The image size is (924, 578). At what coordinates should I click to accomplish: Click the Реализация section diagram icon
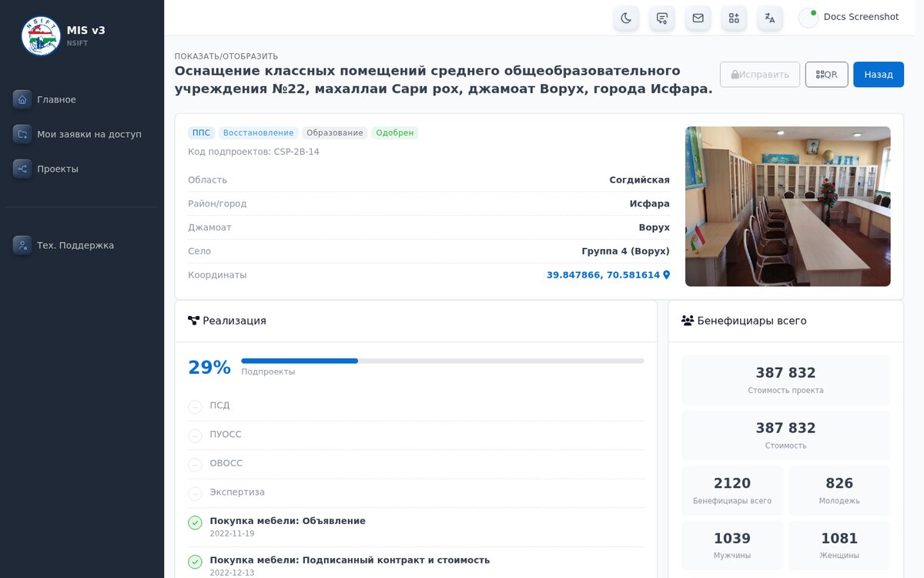[193, 321]
